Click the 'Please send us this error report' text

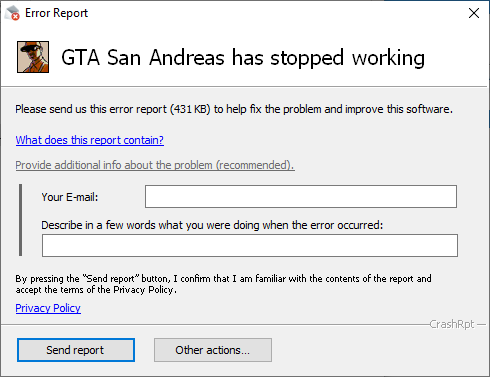[234, 109]
